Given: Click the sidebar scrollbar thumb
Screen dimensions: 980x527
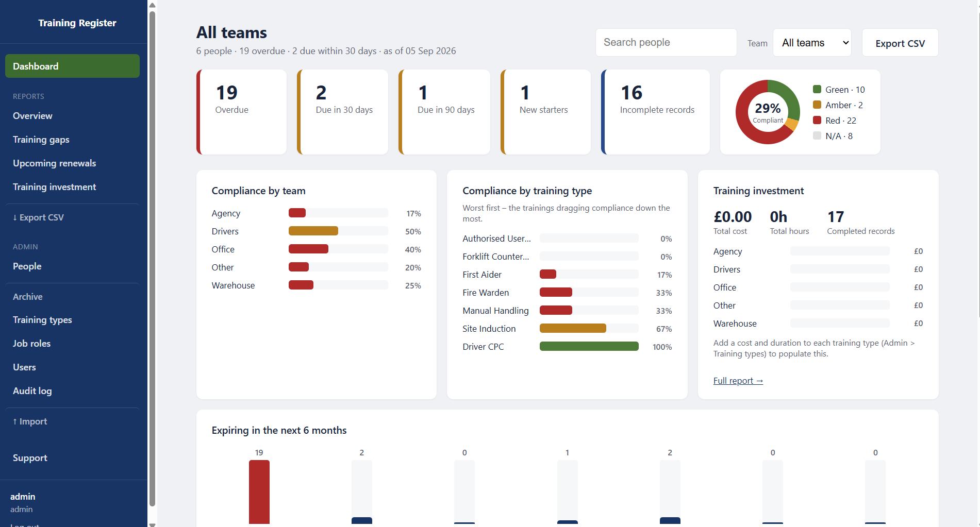Looking at the screenshot, I should (152, 259).
